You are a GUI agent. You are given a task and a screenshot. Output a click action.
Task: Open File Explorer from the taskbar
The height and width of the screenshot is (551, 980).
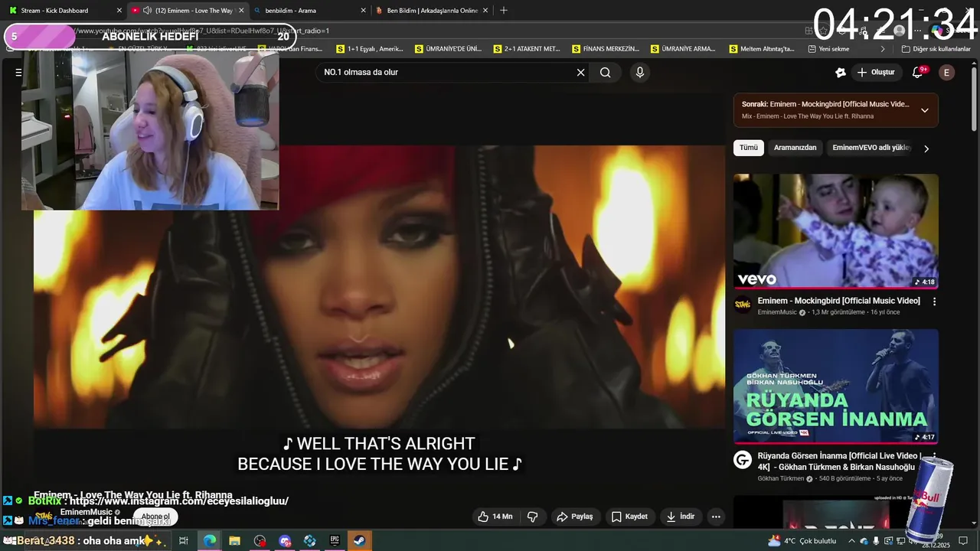tap(234, 541)
